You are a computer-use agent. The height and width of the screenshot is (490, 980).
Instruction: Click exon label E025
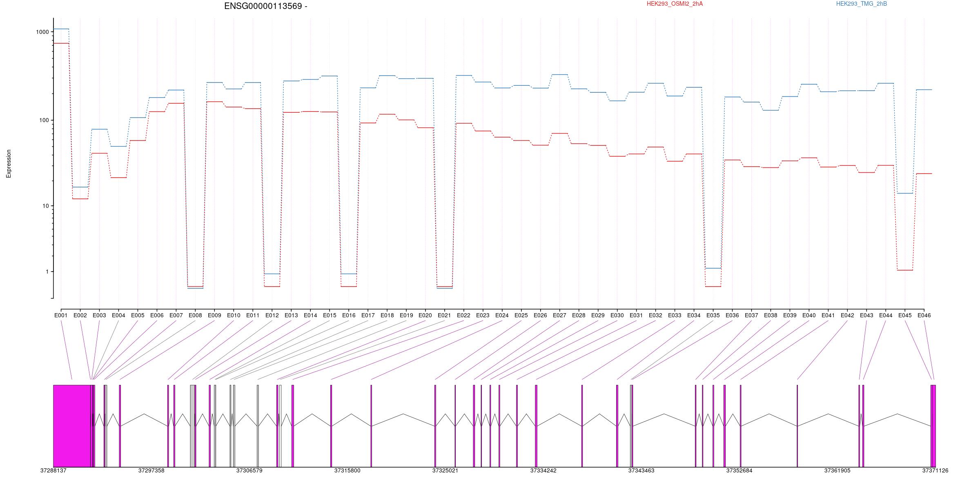point(521,316)
